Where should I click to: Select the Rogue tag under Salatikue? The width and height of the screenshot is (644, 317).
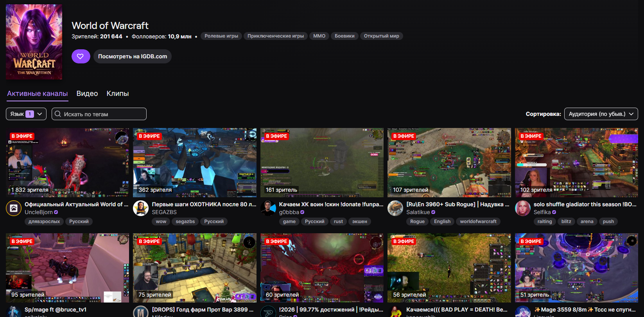418,222
